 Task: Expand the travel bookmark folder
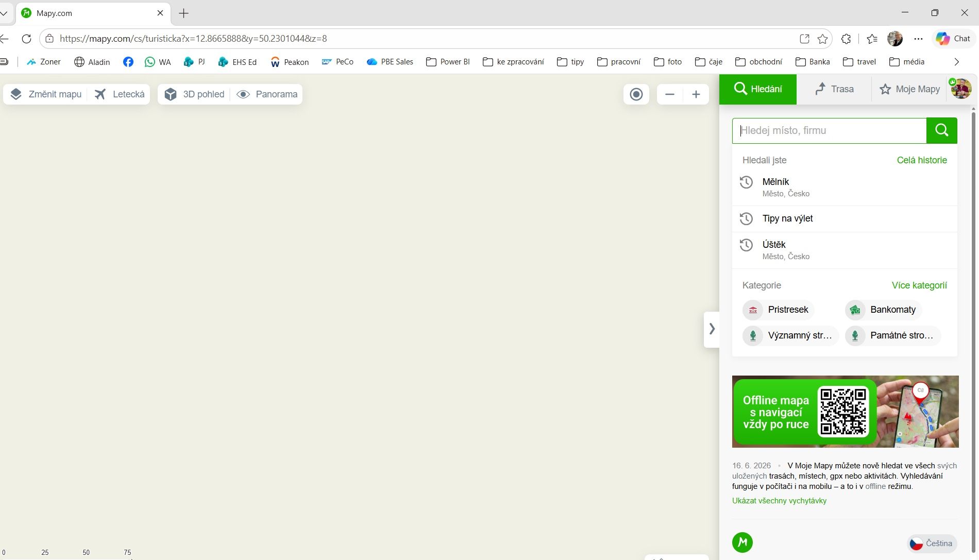[859, 62]
